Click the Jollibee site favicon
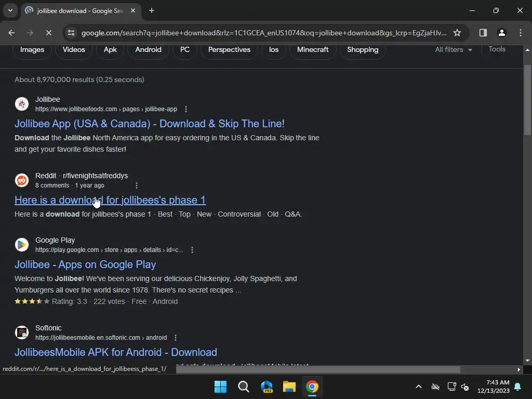This screenshot has height=399, width=532. 22,104
